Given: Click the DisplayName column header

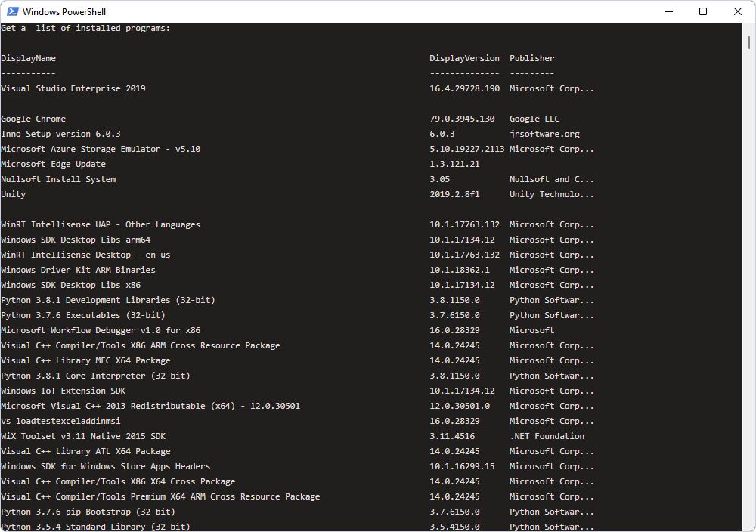Looking at the screenshot, I should [x=29, y=58].
